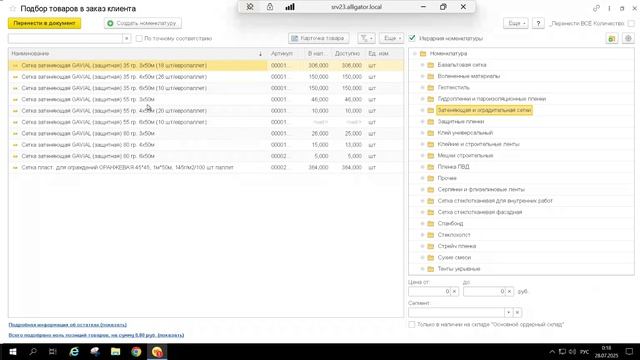Open the Windows Start menu
640x360 pixels.
pyautogui.click(x=13, y=352)
